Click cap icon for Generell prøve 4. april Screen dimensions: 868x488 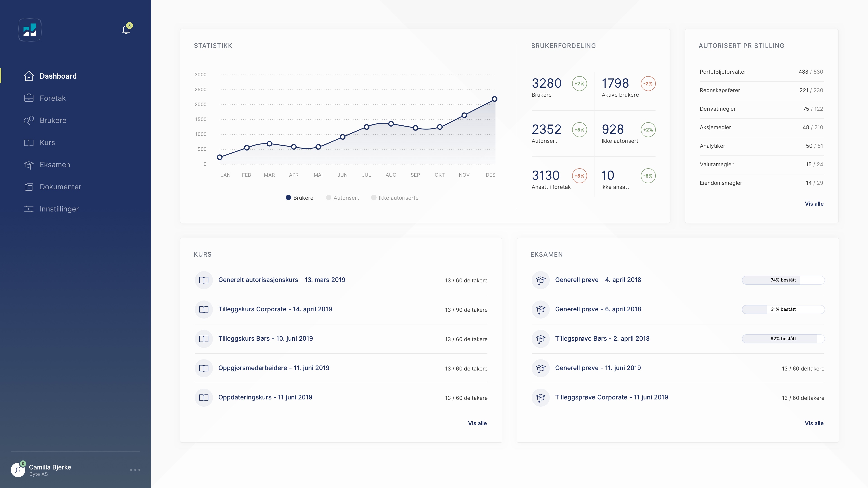540,280
